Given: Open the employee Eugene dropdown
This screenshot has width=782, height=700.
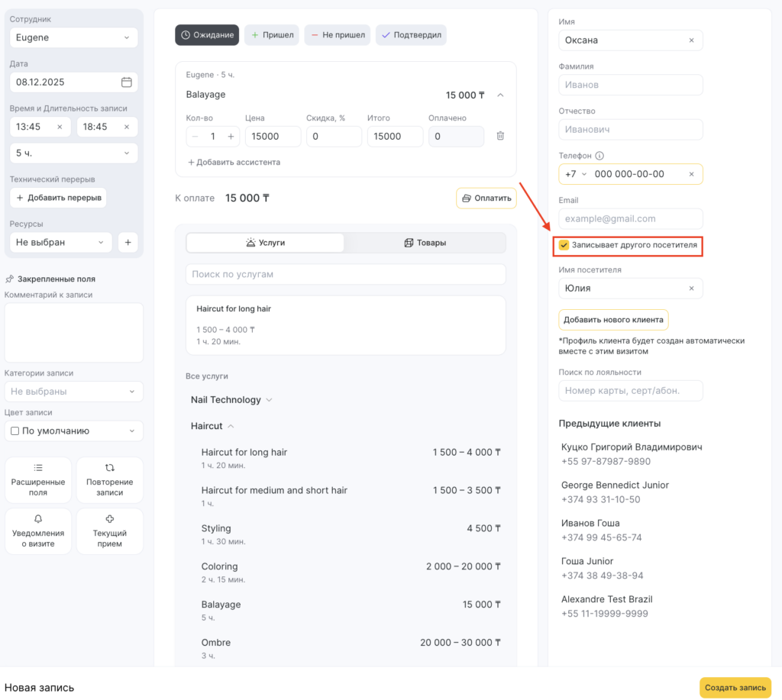Looking at the screenshot, I should [74, 37].
